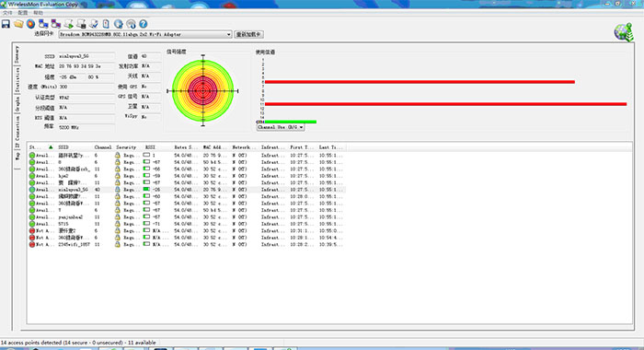The height and width of the screenshot is (350, 644).
Task: Click the channel field showing 40
Action: [x=151, y=56]
